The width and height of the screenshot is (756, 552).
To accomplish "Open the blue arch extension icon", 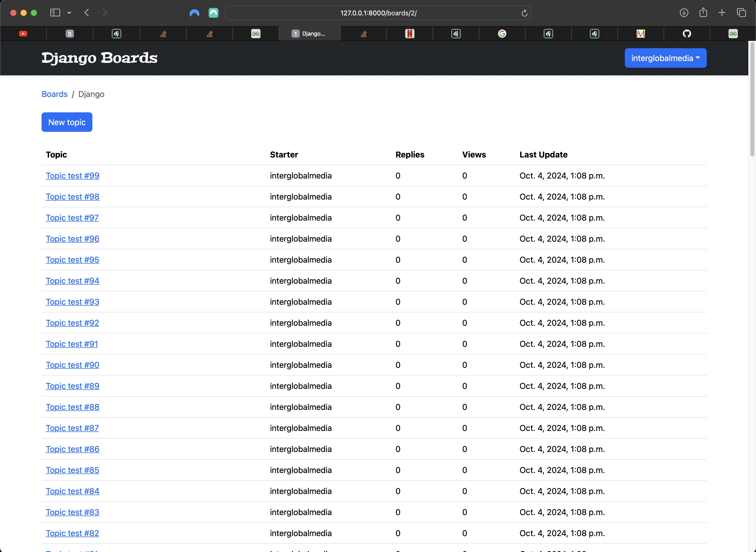I will 194,13.
